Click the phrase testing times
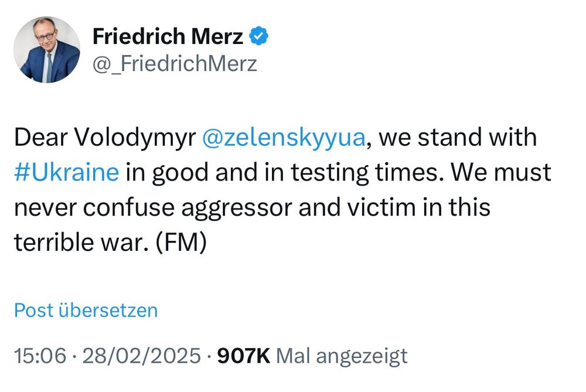Viewport: 586px width, 392px height. coord(367,173)
